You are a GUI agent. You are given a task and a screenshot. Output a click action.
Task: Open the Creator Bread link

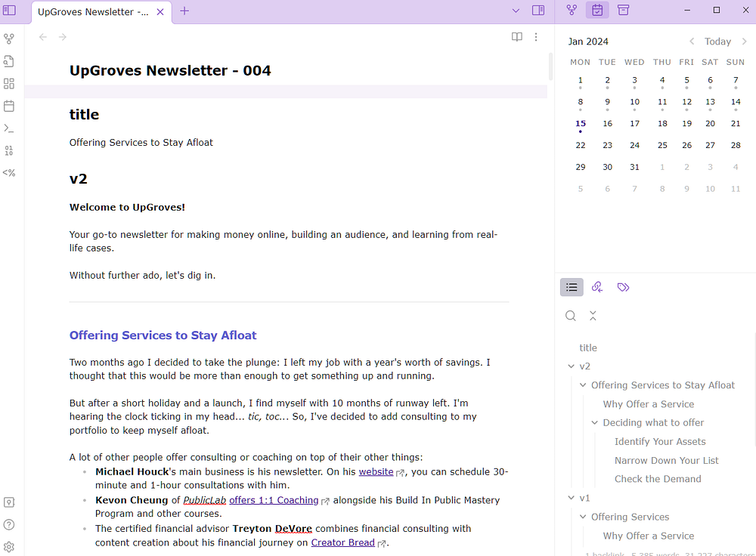point(342,542)
